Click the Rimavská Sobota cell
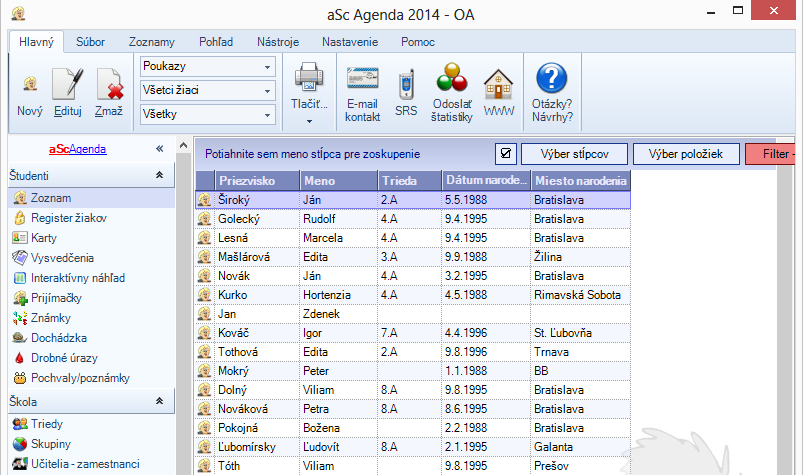Viewport: 803px width, 475px height. click(x=581, y=295)
